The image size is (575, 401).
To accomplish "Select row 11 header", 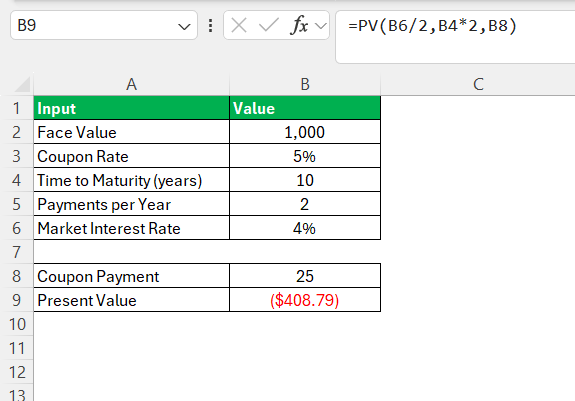I will pyautogui.click(x=17, y=348).
